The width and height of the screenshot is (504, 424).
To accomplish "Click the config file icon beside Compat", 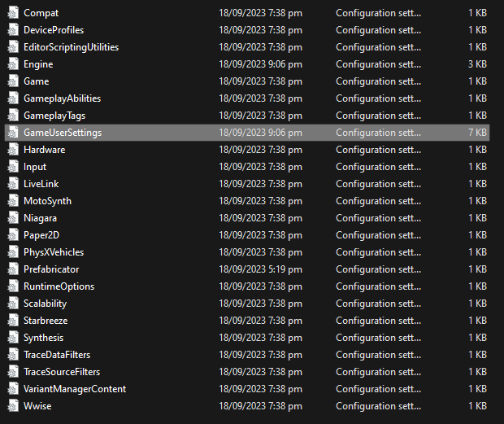I will click(13, 13).
